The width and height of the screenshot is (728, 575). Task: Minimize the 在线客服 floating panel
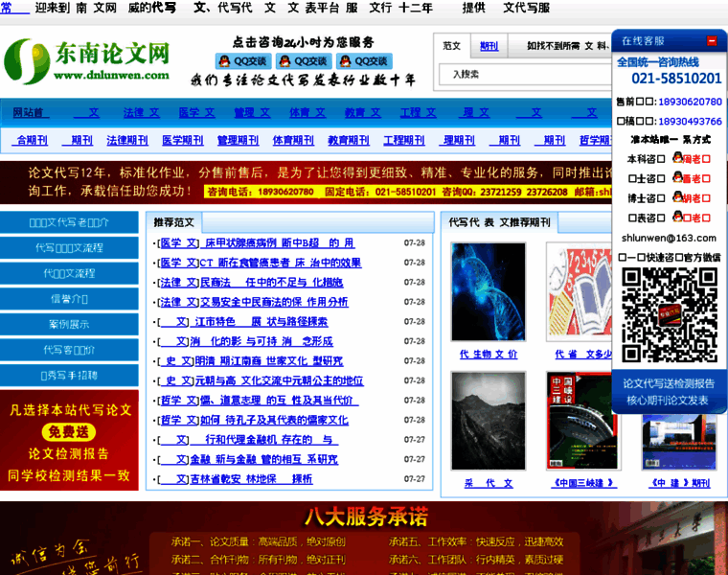[x=712, y=41]
